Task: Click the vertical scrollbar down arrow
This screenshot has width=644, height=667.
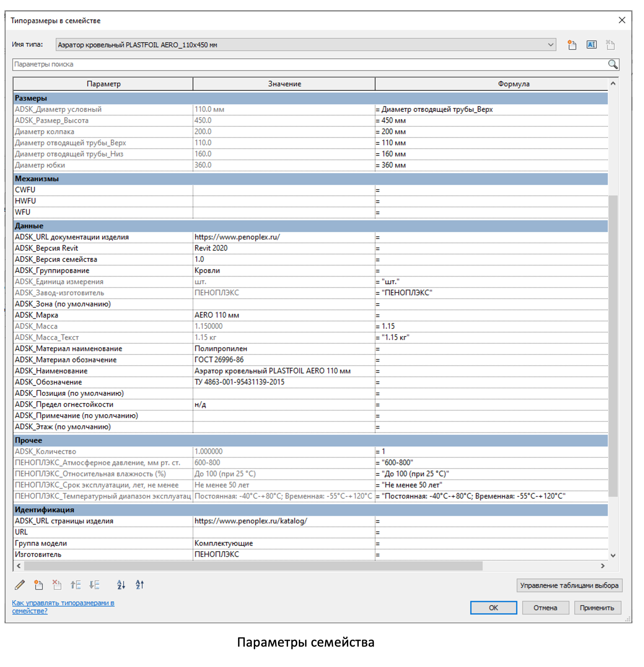Action: pyautogui.click(x=613, y=555)
